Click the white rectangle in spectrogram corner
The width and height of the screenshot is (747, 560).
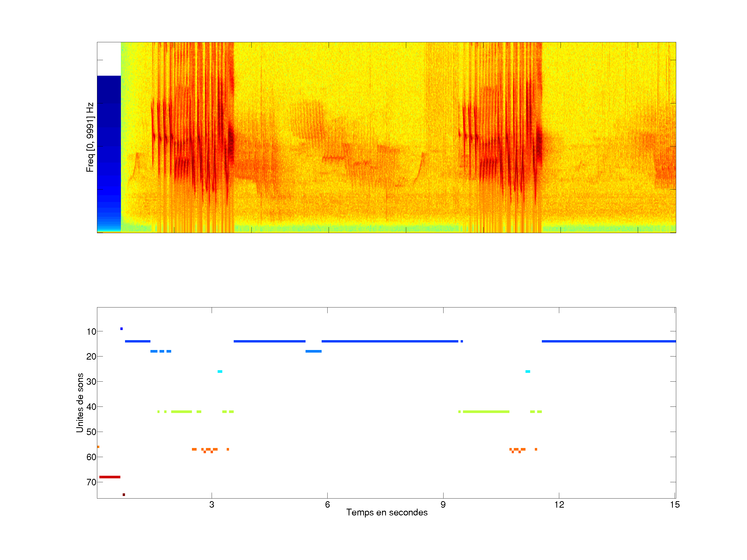pos(109,59)
